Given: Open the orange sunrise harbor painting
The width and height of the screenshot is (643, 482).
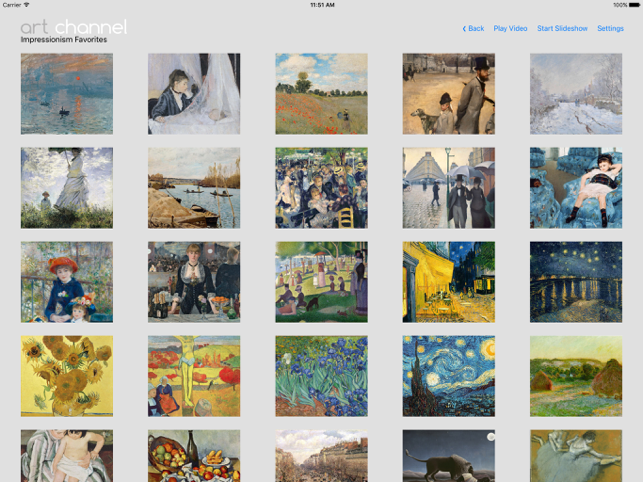Looking at the screenshot, I should (x=67, y=94).
